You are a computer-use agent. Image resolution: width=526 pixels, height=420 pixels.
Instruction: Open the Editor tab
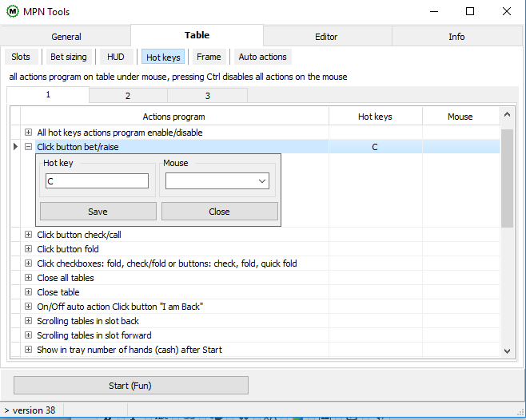[x=326, y=37]
